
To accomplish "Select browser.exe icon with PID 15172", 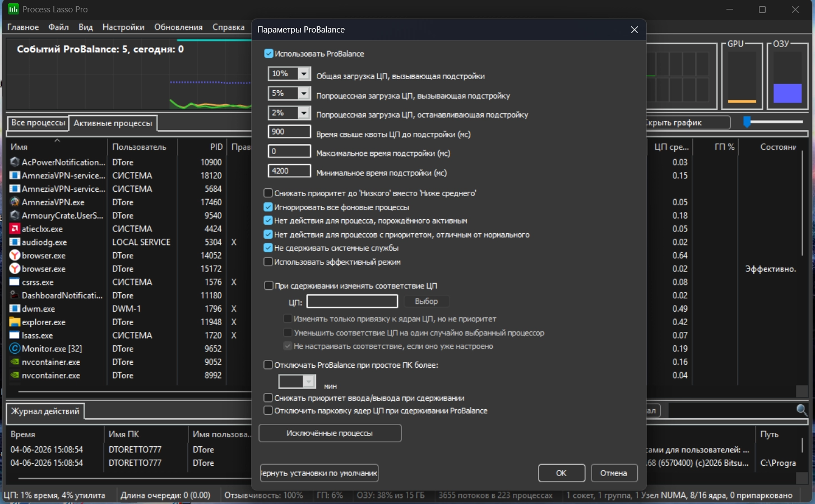I will (x=15, y=269).
